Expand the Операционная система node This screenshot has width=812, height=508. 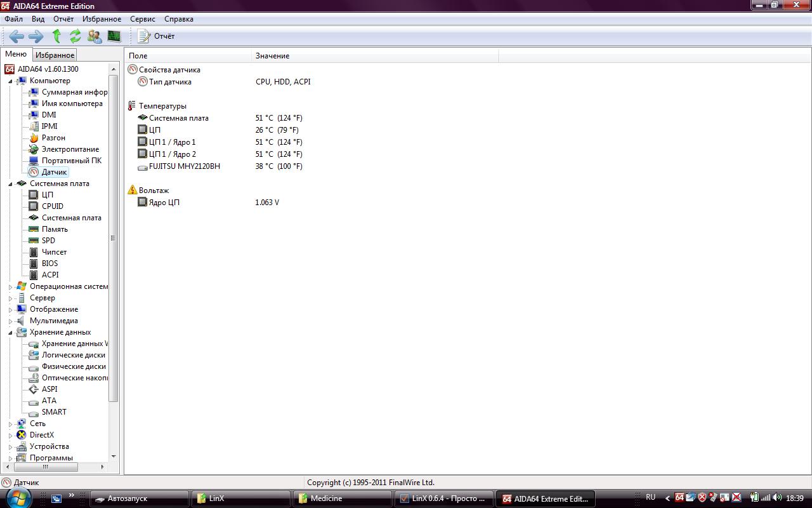pyautogui.click(x=10, y=286)
